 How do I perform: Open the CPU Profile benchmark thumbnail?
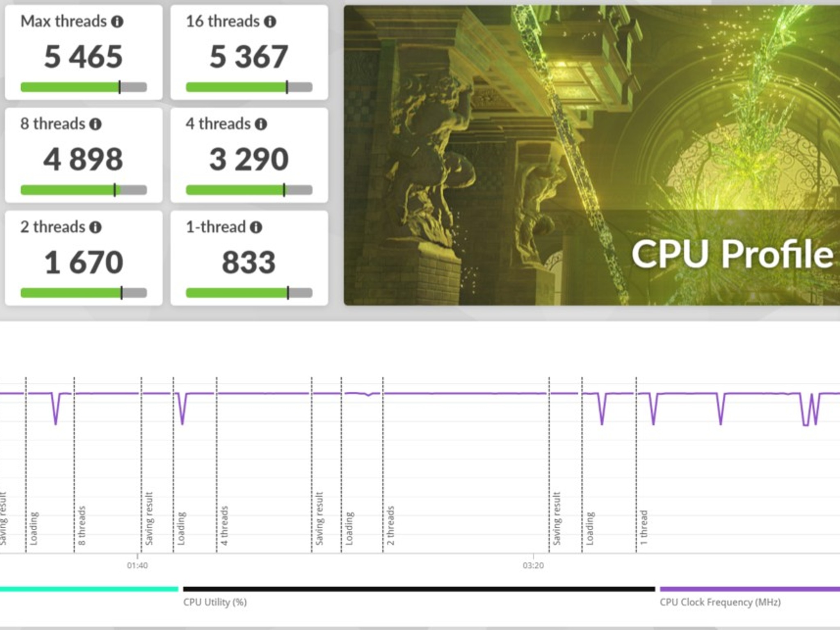pos(592,155)
